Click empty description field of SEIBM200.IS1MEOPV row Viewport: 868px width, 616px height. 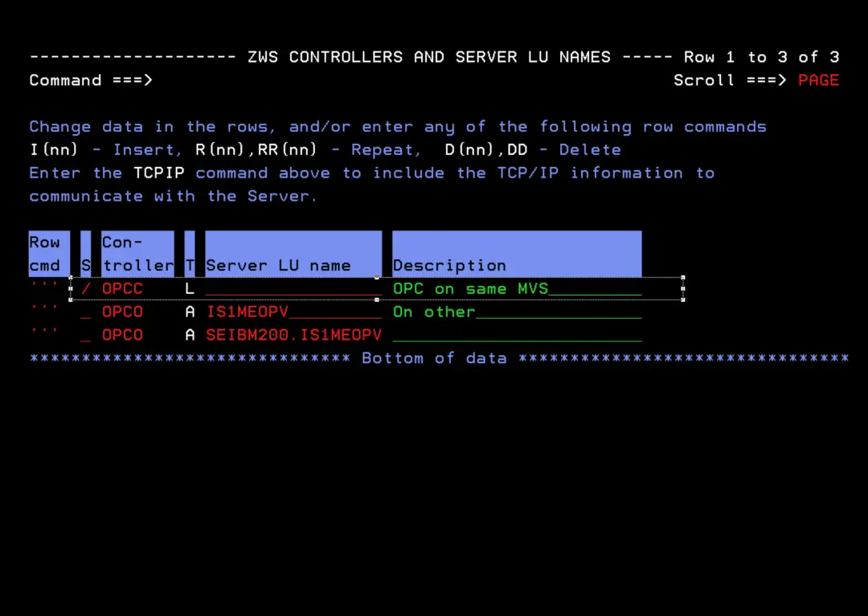517,335
